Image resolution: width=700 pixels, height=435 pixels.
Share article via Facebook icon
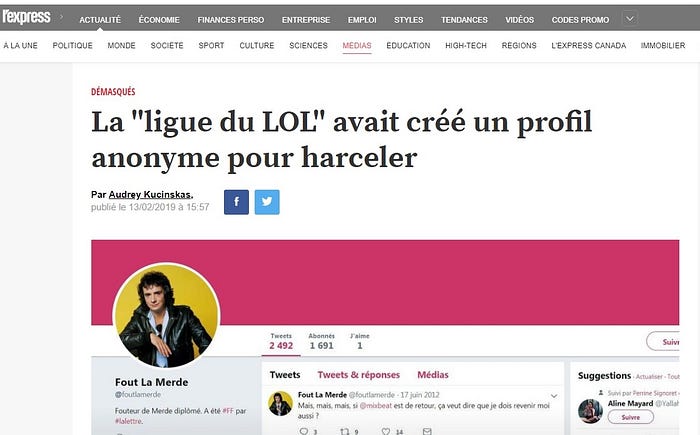tap(236, 202)
